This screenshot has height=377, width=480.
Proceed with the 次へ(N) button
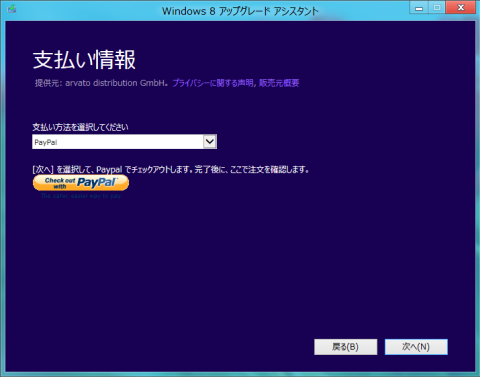416,347
